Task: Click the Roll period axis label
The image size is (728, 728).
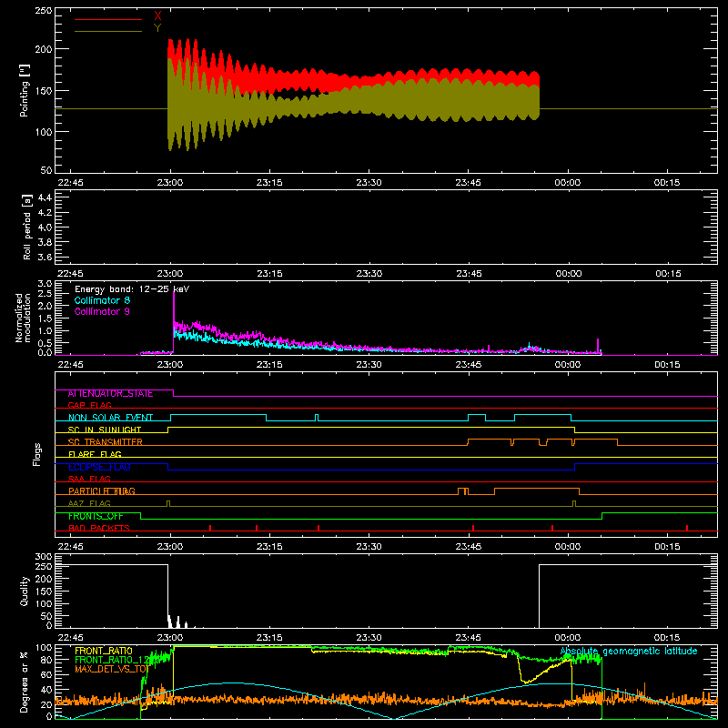Action: [26, 227]
